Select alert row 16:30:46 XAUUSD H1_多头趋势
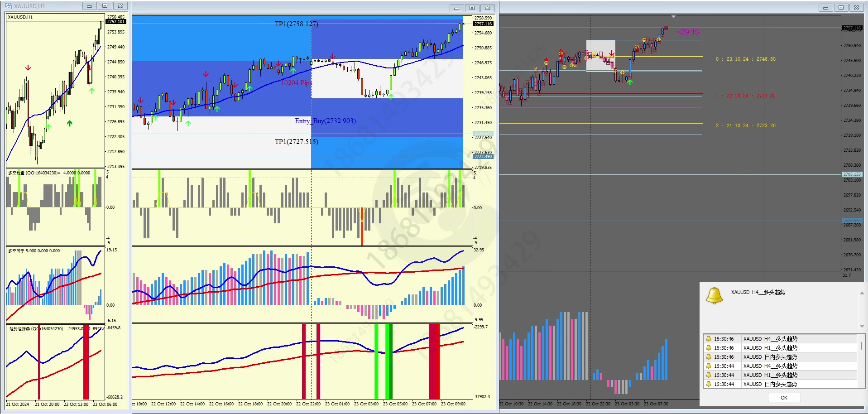Image resolution: width=868 pixels, height=414 pixels. pyautogui.click(x=781, y=348)
